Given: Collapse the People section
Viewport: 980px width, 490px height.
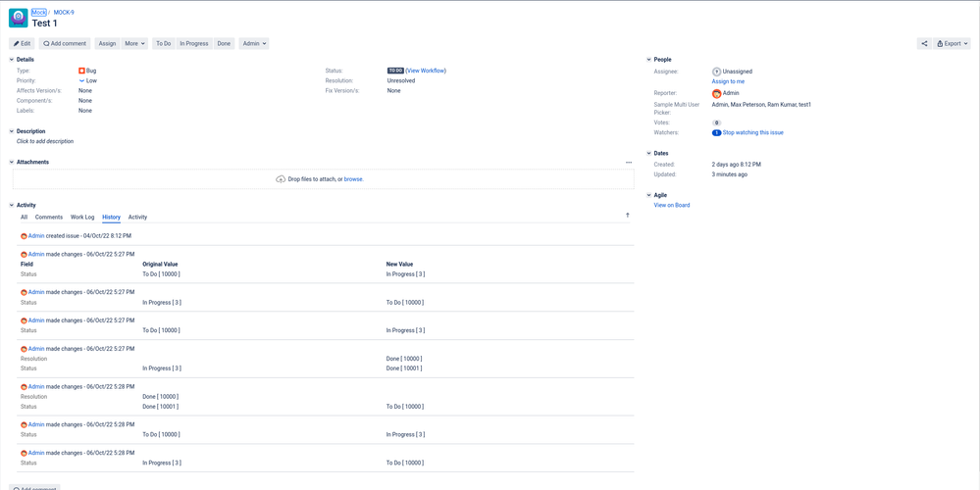Looking at the screenshot, I should click(x=648, y=60).
